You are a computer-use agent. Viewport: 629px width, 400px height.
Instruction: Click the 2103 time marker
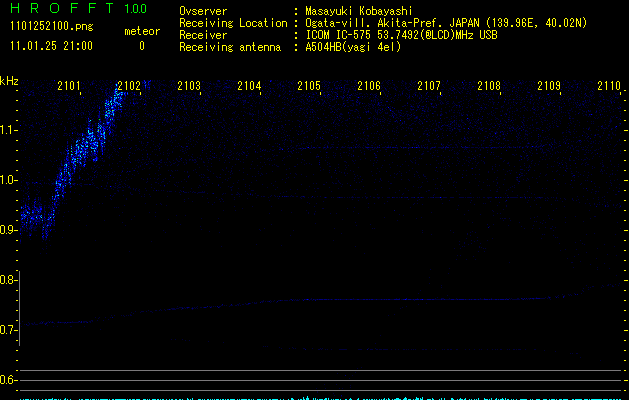(189, 85)
